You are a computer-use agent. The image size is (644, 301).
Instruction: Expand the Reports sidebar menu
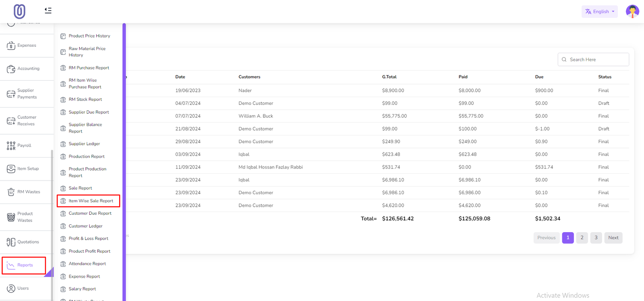tap(24, 265)
